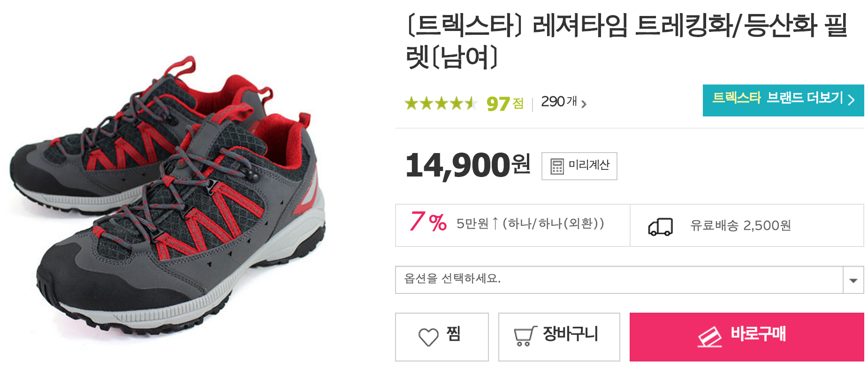
Task: Click the shopping cart icon on 장바구니
Action: click(x=525, y=336)
